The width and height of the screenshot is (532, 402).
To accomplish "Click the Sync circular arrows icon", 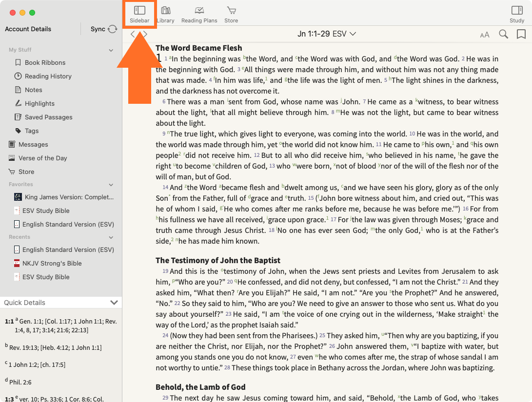I will point(112,29).
